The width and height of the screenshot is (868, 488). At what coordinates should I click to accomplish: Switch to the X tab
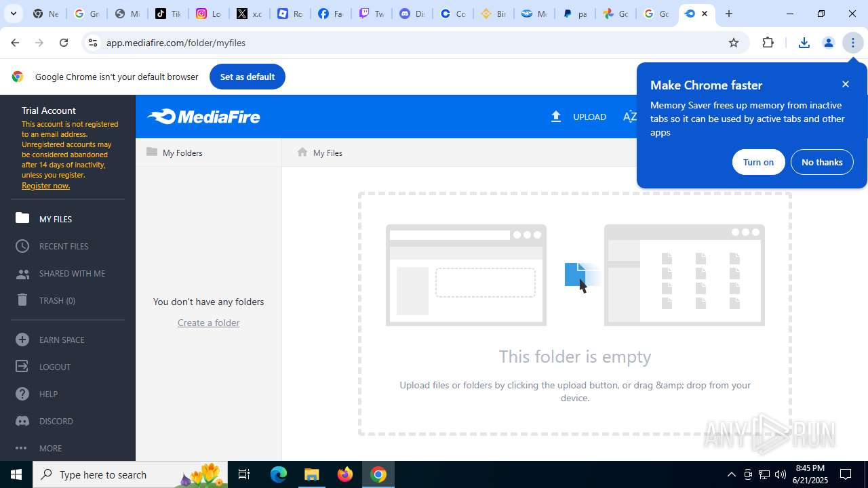[x=249, y=14]
